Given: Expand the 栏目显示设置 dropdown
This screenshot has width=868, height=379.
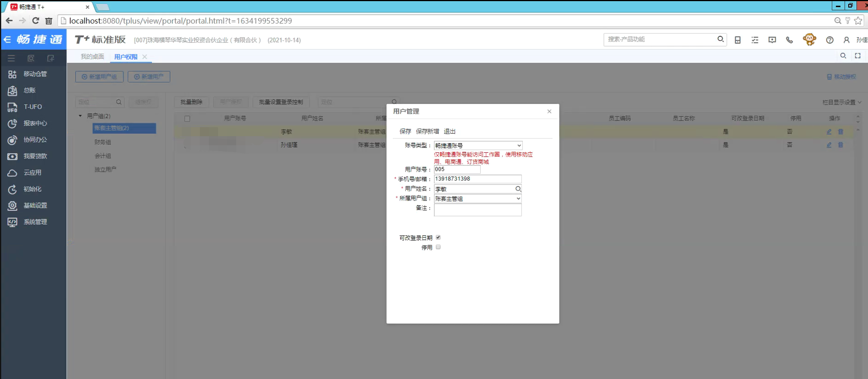Looking at the screenshot, I should pyautogui.click(x=841, y=102).
